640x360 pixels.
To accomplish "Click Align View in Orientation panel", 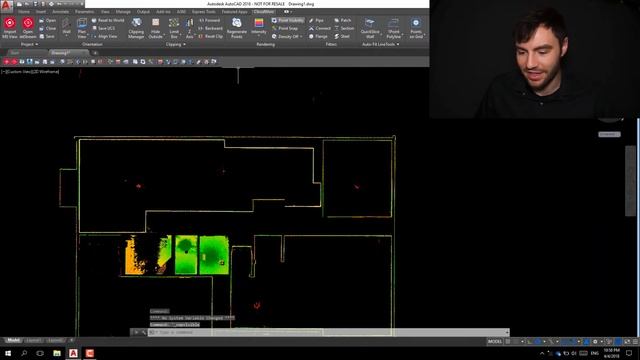I will [104, 36].
